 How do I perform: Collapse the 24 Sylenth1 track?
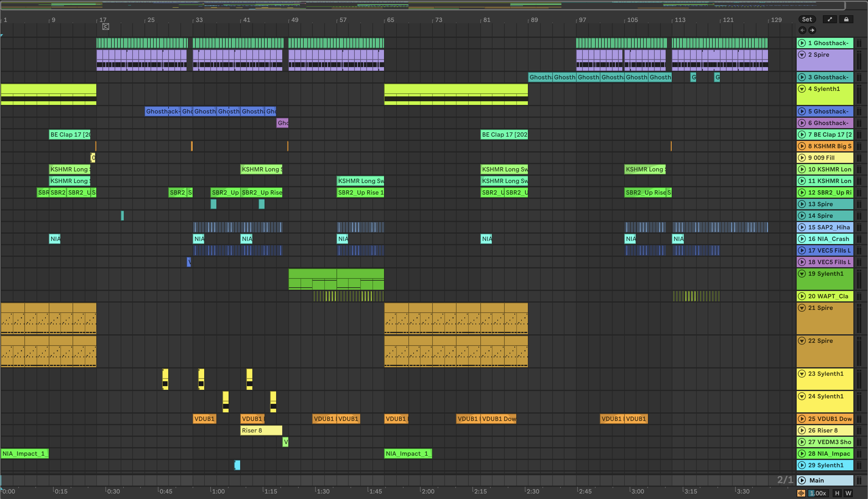802,396
